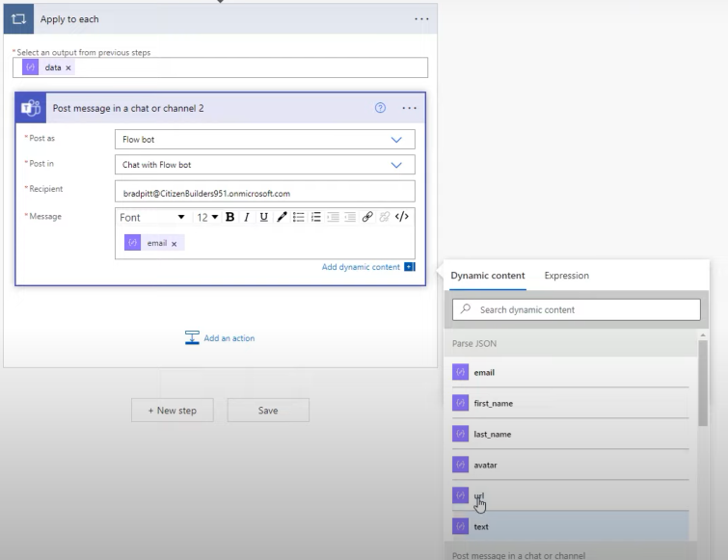Open the font size 12 dropdown
This screenshot has height=560, width=728.
(207, 217)
